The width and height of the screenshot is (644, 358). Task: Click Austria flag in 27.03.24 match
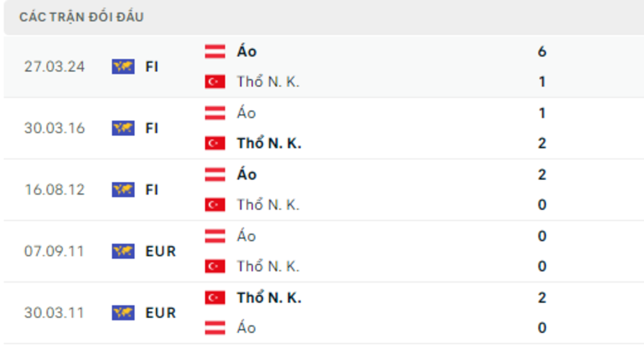pos(215,51)
